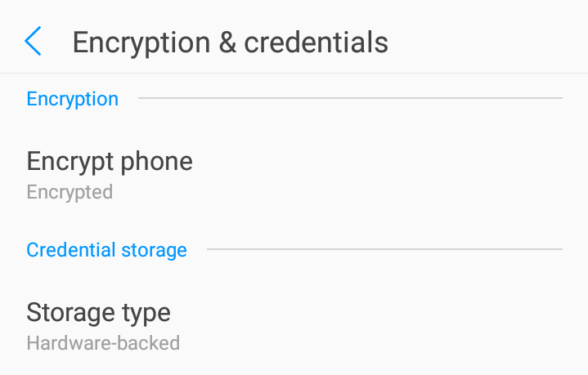The image size is (588, 375).
Task: Click the word 'Credential' in the blue header
Action: [72, 249]
